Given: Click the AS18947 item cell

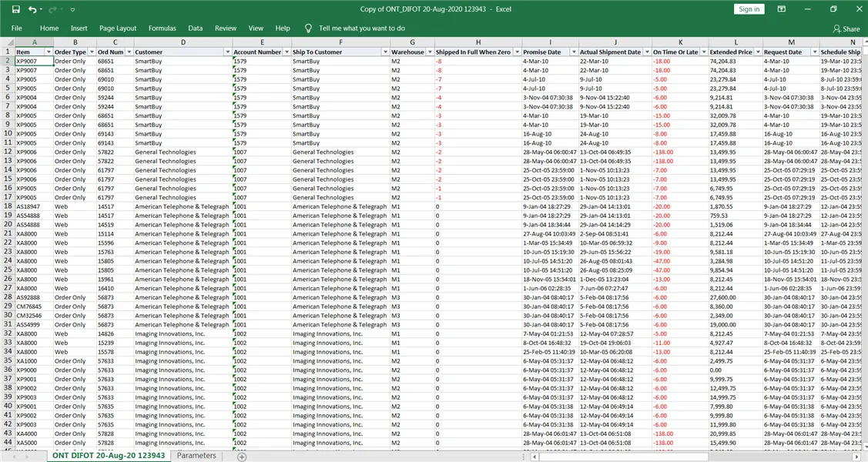Looking at the screenshot, I should point(34,206).
